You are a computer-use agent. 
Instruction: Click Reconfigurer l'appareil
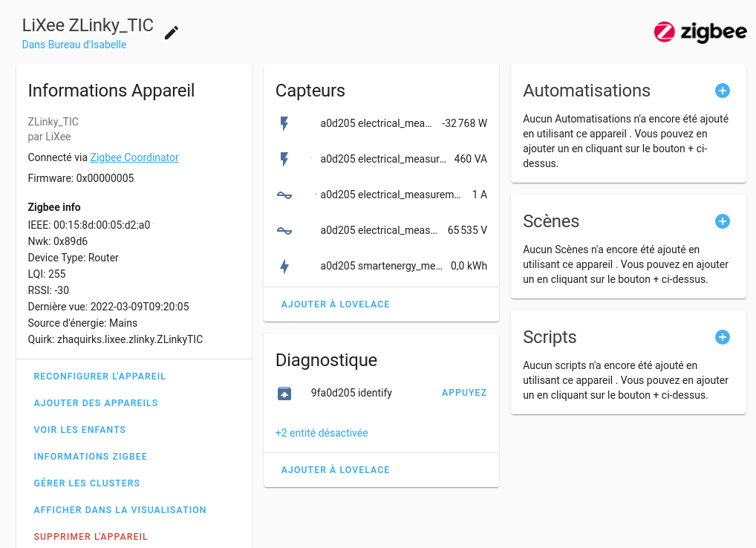click(x=100, y=376)
